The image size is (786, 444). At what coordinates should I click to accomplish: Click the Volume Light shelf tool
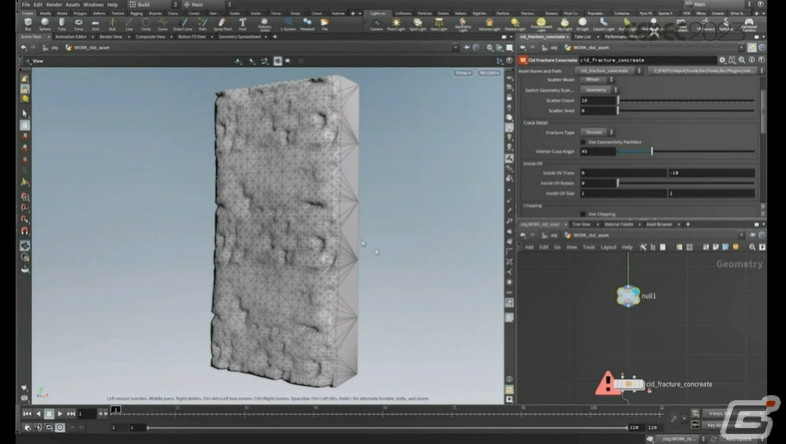tap(487, 24)
